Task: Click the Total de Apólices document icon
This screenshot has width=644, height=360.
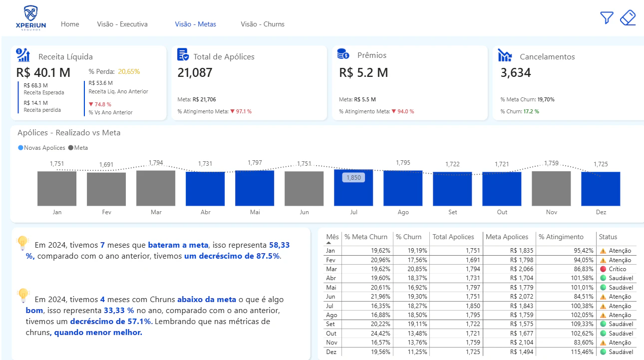Action: click(183, 55)
